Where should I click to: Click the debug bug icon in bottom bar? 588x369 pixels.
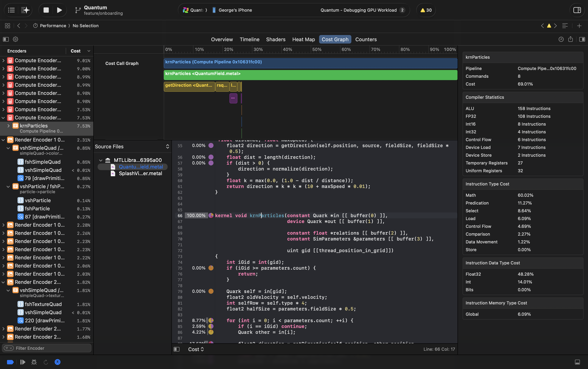pos(34,362)
